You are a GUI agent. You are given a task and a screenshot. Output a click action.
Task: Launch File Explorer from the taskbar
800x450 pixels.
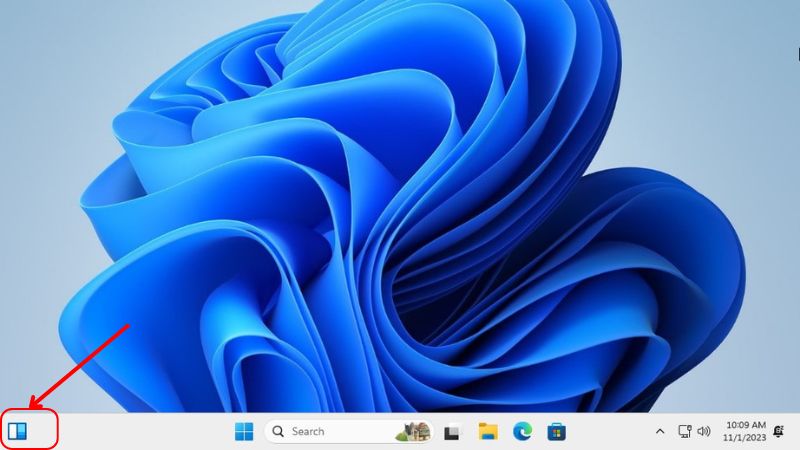click(488, 431)
